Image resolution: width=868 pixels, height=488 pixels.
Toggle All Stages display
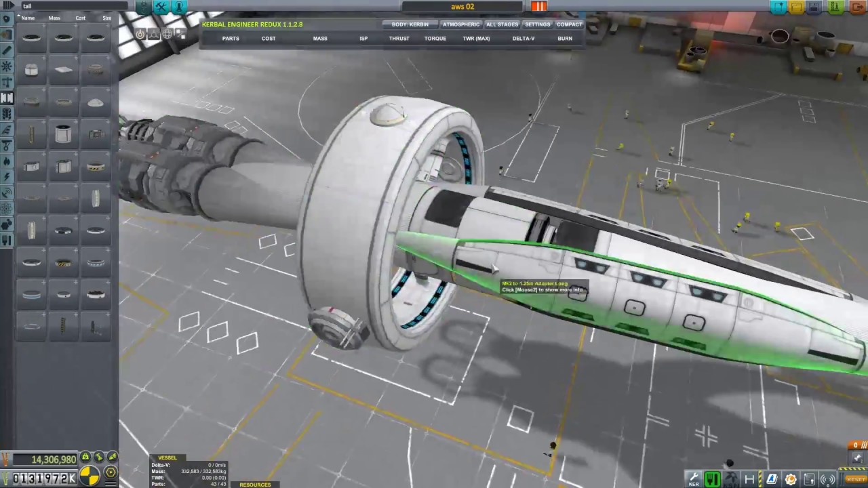[502, 24]
